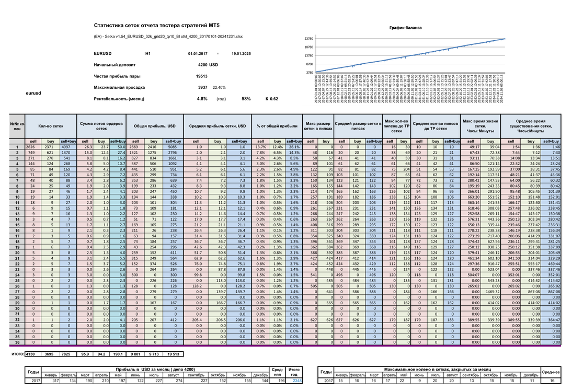Select the yearly return '58%'
The image size is (572, 392).
click(x=246, y=99)
